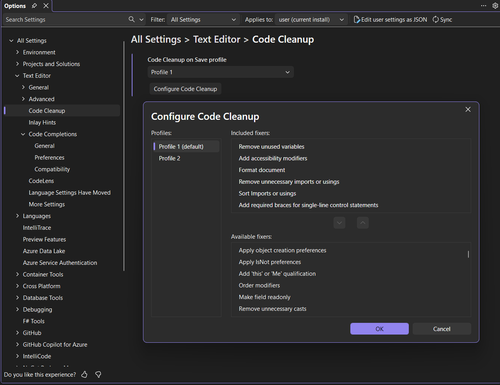Screen dimensions: 500x385
Task: Open the Filter All Settings dropdown
Action: tap(203, 20)
